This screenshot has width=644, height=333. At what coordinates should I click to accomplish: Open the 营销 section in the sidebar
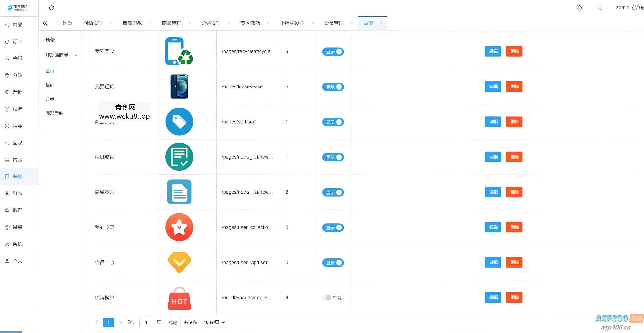tap(17, 92)
